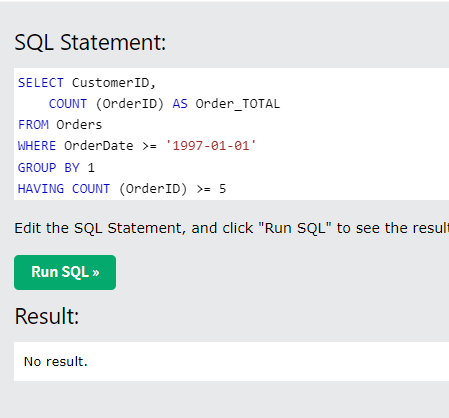
Task: Click the number 5 in HAVING clause
Action: [x=222, y=189]
